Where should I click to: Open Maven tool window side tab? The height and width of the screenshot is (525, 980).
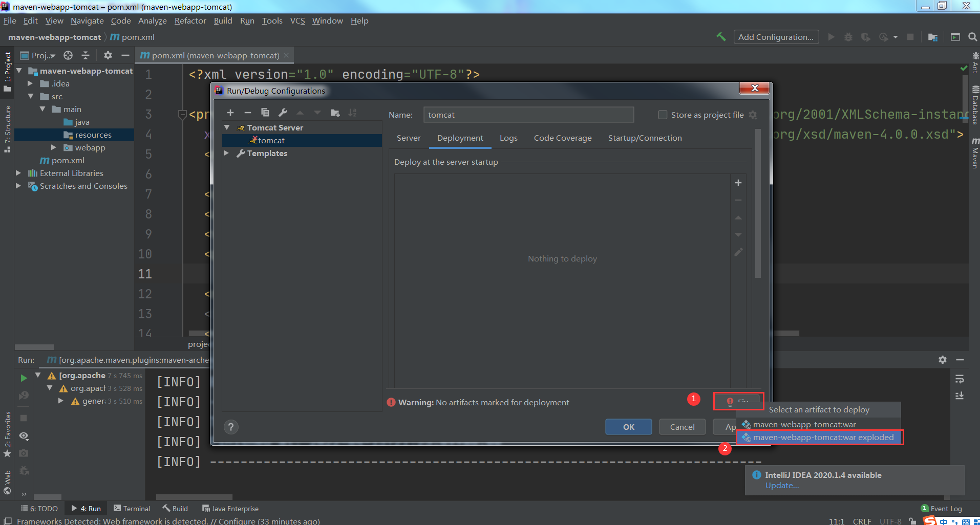coord(975,153)
